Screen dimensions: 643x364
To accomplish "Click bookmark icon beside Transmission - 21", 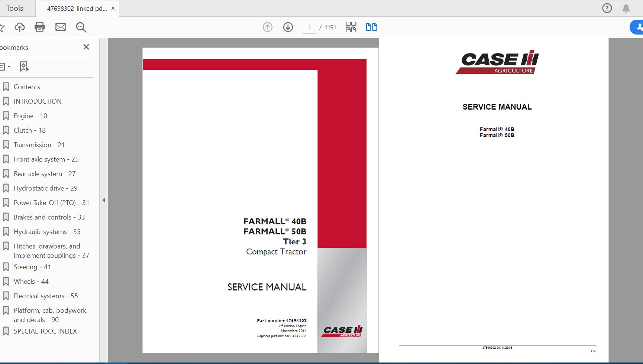I will coord(6,144).
